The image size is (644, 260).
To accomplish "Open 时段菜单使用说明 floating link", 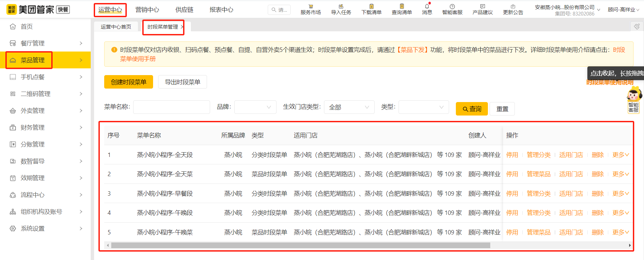I will coord(610,83).
